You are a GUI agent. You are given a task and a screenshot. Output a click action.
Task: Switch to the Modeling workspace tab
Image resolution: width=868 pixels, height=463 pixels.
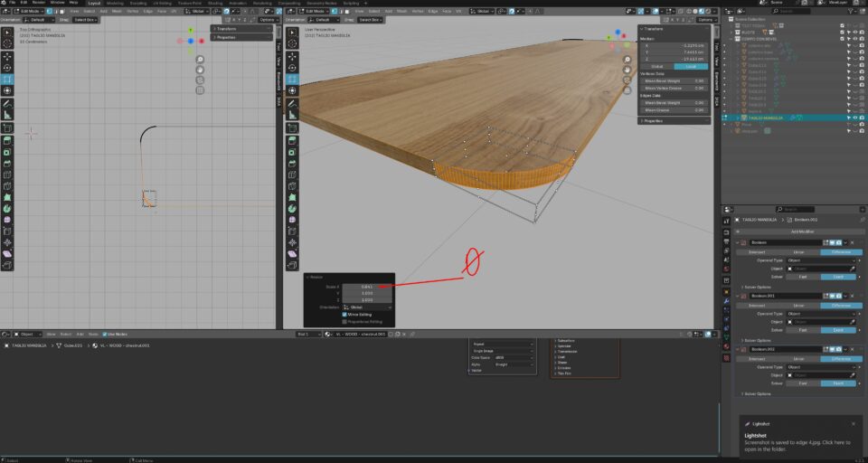click(116, 3)
